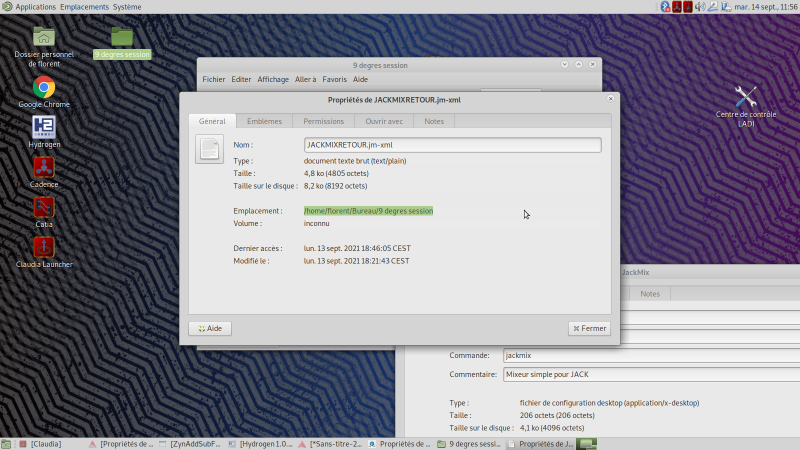800x450 pixels.
Task: Click JackMix size 206 octets value
Action: pyautogui.click(x=557, y=415)
